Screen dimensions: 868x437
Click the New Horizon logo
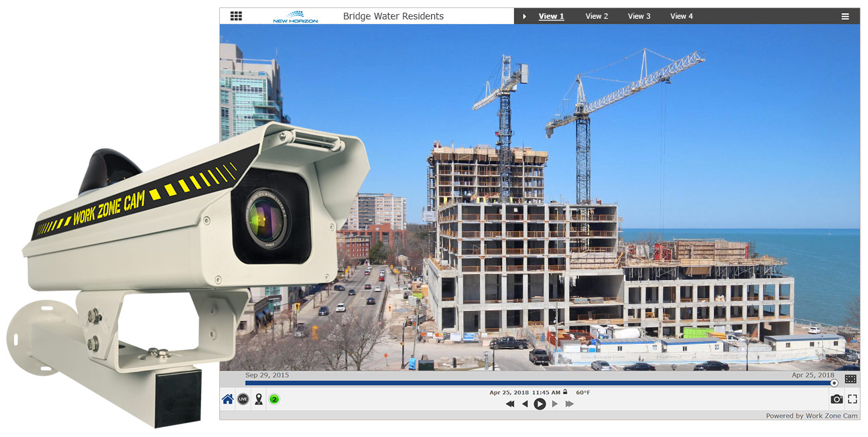[x=296, y=17]
